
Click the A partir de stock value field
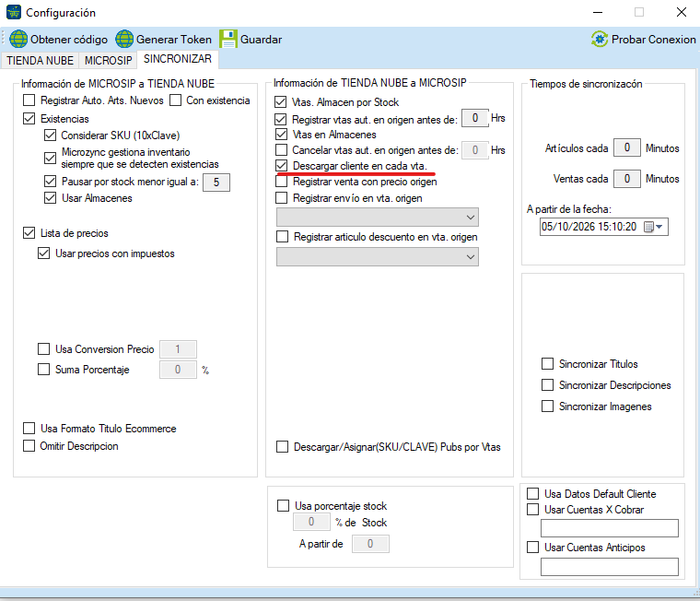click(x=370, y=544)
